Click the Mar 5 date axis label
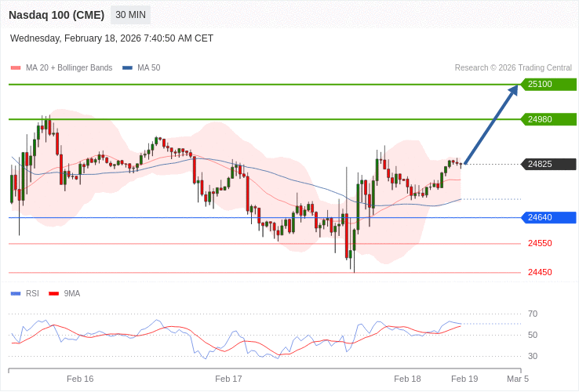The width and height of the screenshot is (579, 392). click(x=518, y=379)
